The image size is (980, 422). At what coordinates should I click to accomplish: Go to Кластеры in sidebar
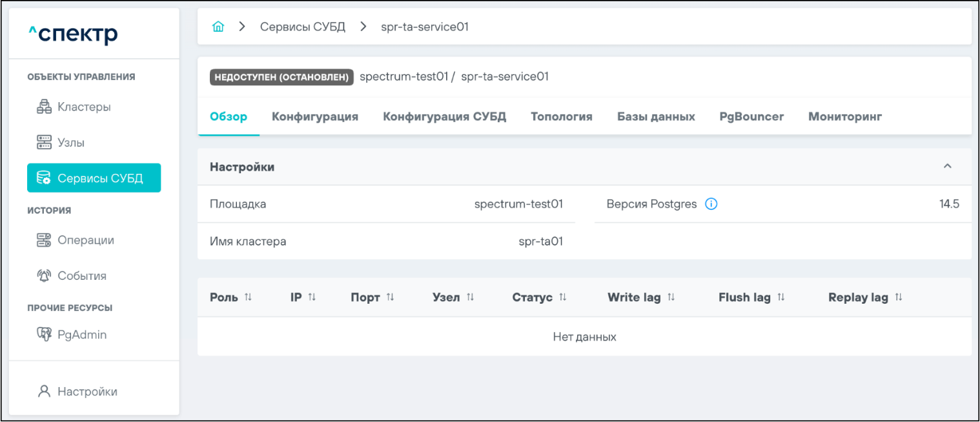(x=84, y=107)
